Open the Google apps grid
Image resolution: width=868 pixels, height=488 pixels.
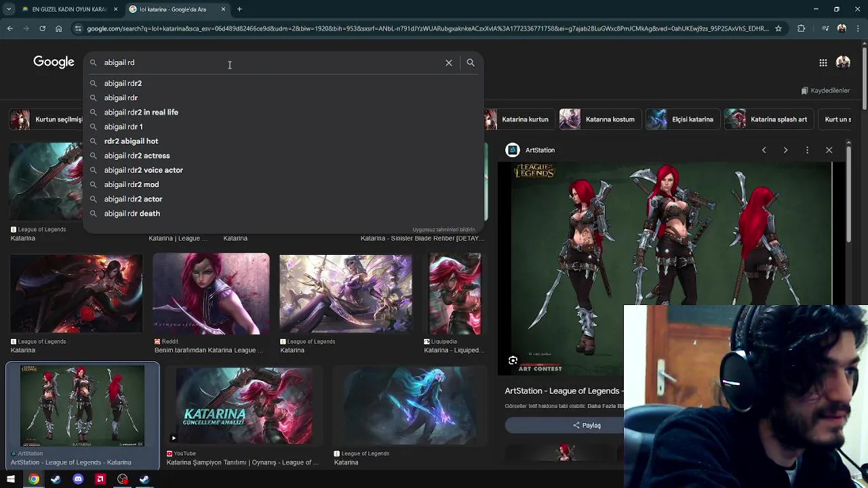click(823, 62)
